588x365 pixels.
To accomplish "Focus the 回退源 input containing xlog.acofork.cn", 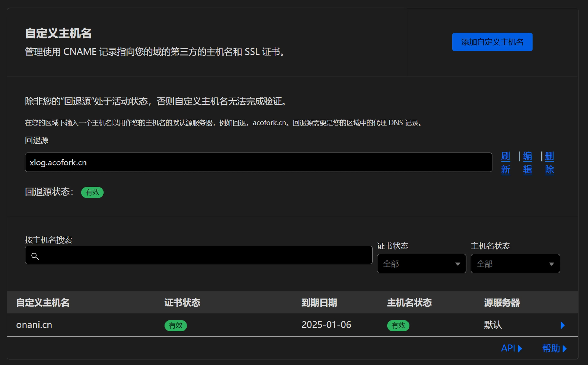I will coord(258,162).
